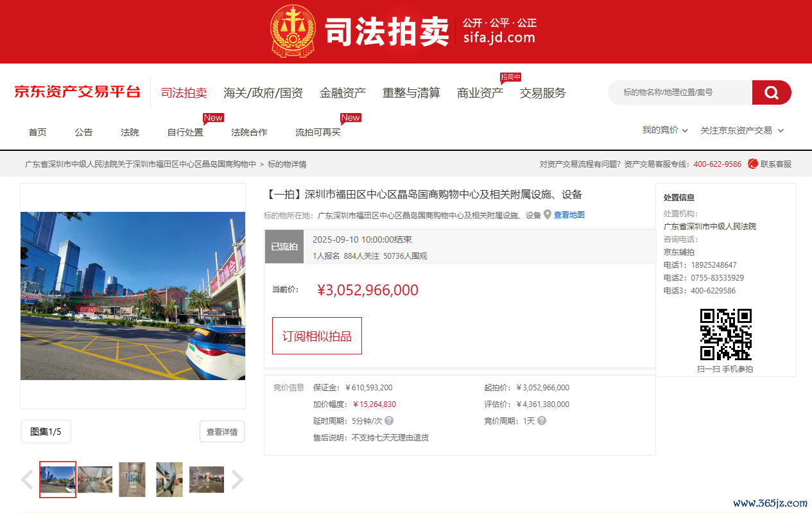This screenshot has width=812, height=513.
Task: Click the 京东辅拍 consultation entry
Action: 679,252
